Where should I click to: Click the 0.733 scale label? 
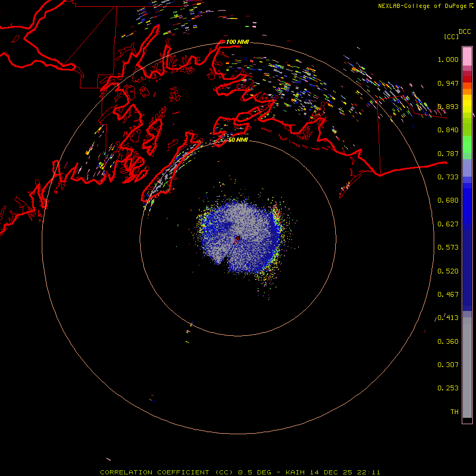click(x=448, y=177)
